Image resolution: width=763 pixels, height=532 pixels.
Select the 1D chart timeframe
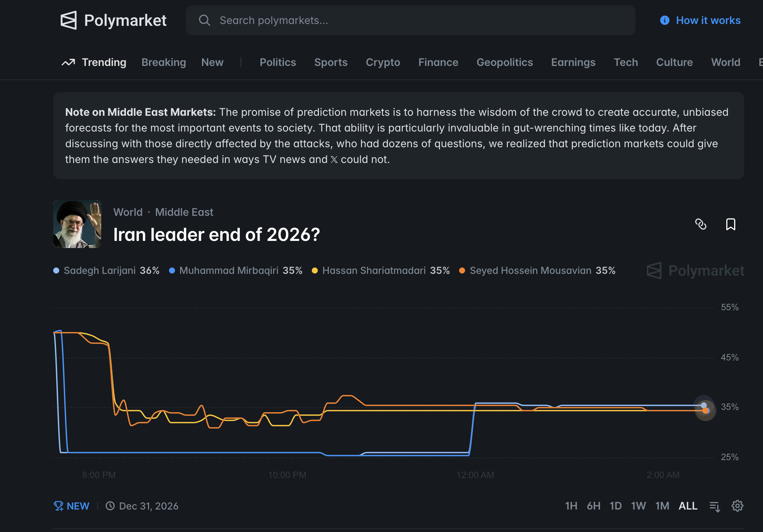tap(615, 506)
